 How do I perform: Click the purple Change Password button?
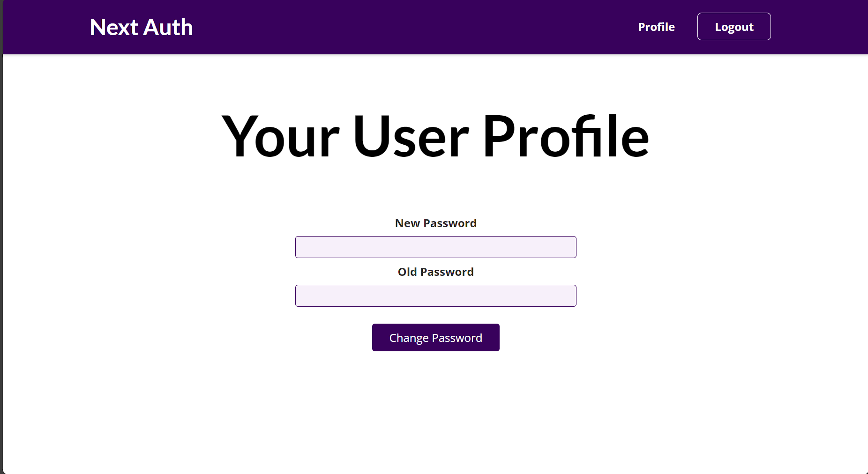click(435, 338)
